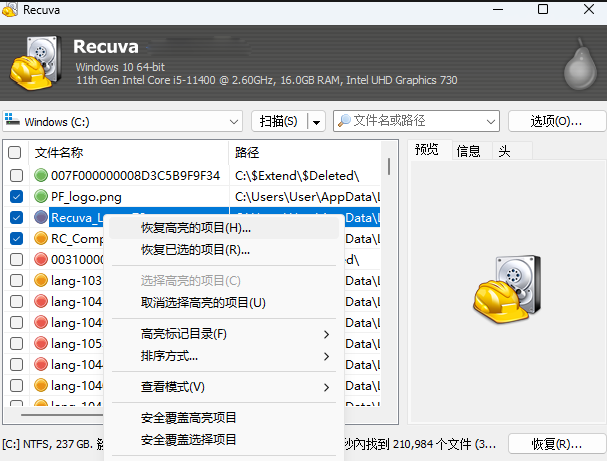Click the vertical scrollbar thumb of file list
This screenshot has width=607, height=461.
pos(389,166)
